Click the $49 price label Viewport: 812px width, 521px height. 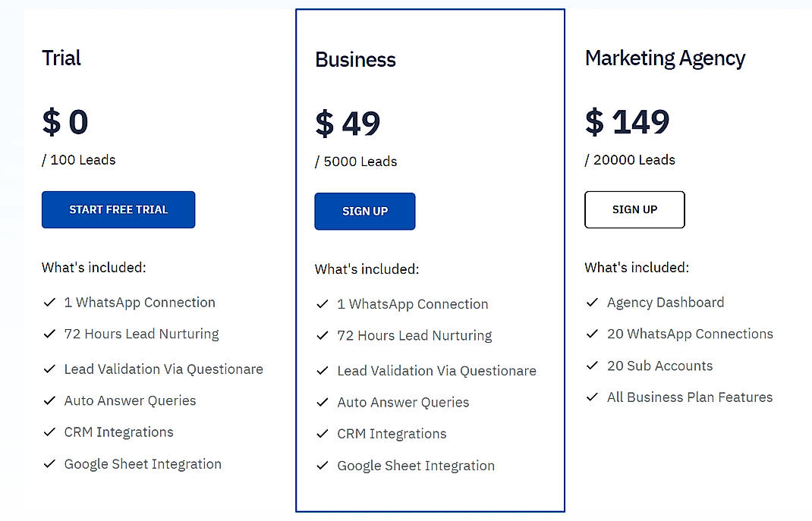pos(348,122)
